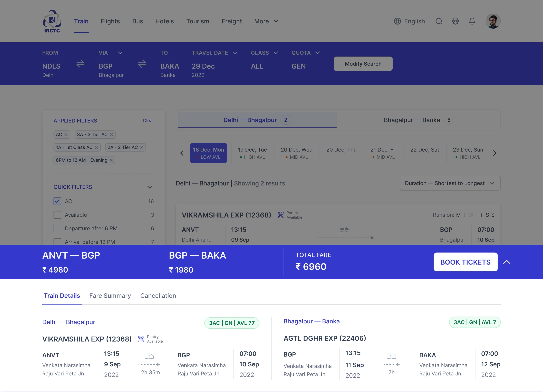Viewport: 543px width, 392px height.
Task: Uncheck the AC quick filter
Action: pos(57,201)
